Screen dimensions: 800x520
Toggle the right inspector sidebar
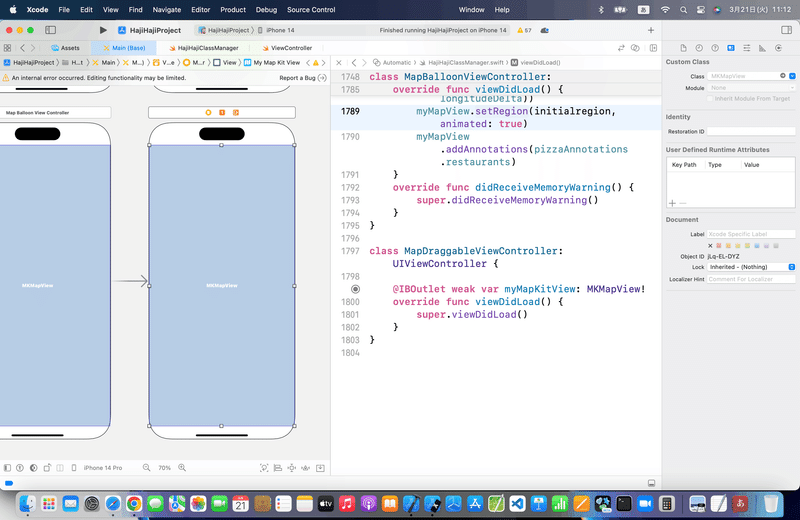(786, 30)
